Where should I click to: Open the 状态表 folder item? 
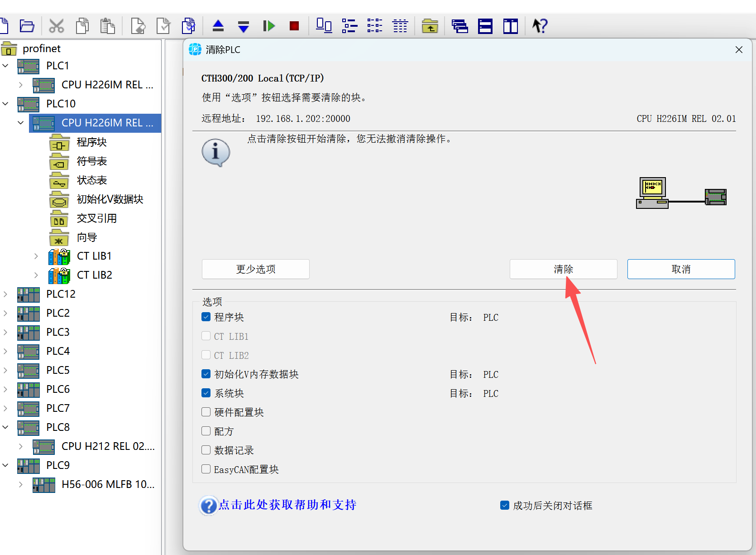(92, 180)
